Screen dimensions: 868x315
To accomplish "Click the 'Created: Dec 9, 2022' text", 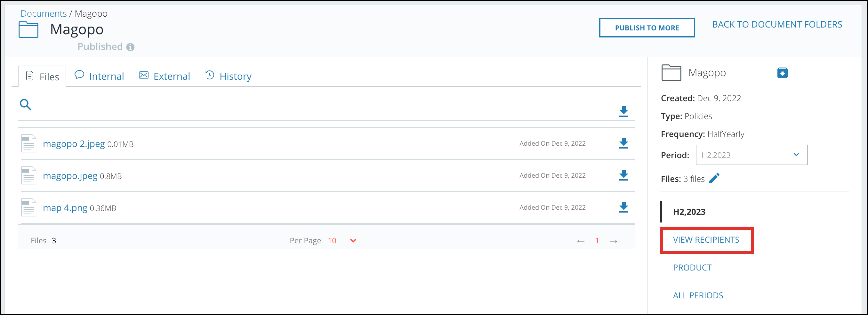I will click(x=701, y=98).
